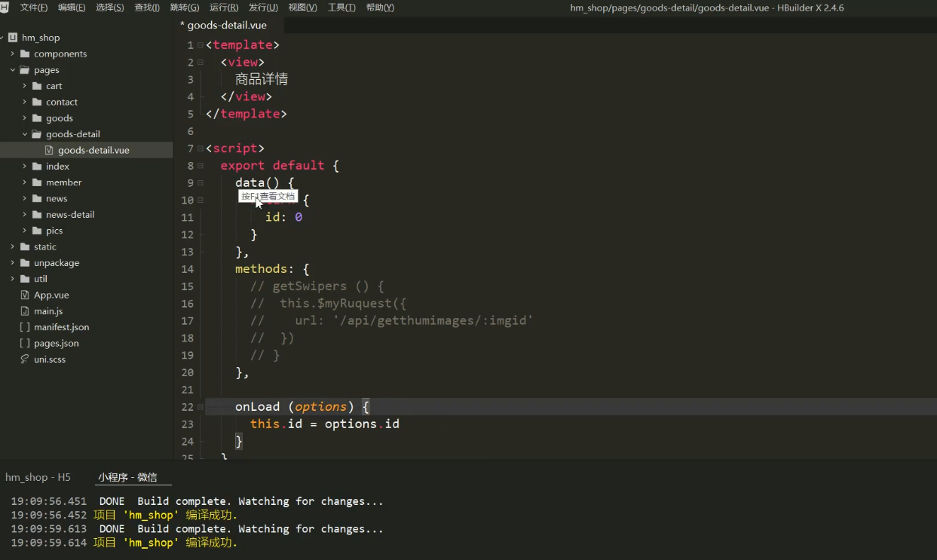
Task: Click the uni.scss file icon
Action: click(25, 360)
